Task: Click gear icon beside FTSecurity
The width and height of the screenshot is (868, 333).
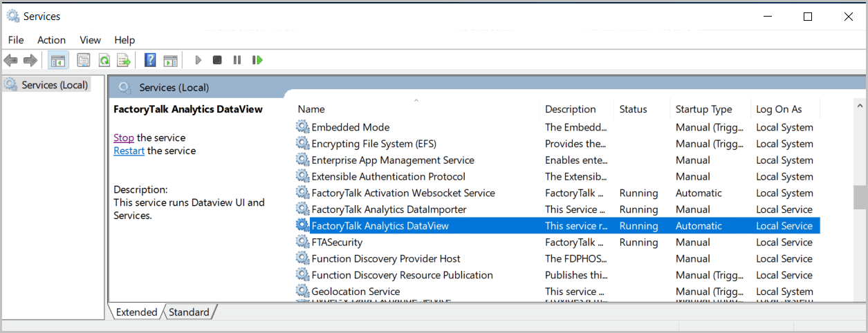Action: click(302, 242)
